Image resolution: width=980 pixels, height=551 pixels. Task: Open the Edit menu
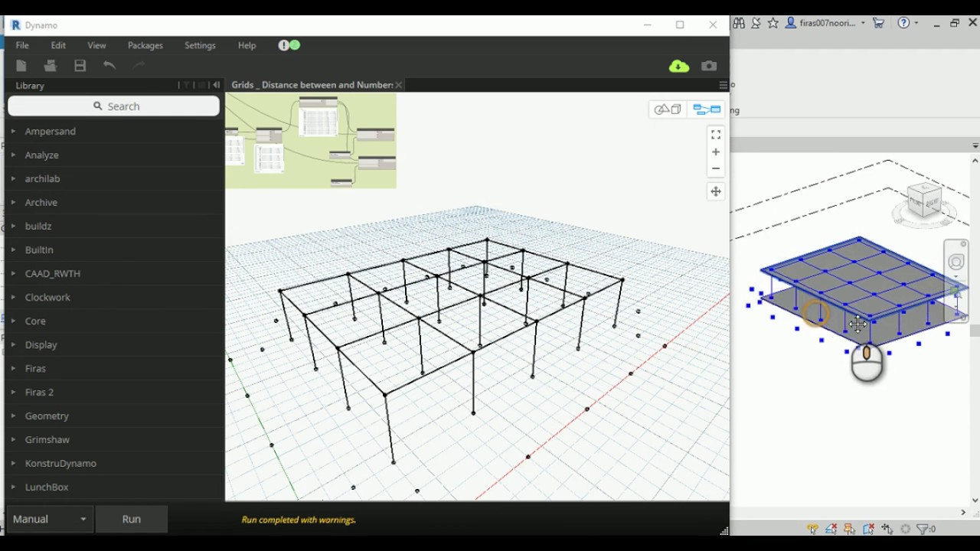coord(58,46)
